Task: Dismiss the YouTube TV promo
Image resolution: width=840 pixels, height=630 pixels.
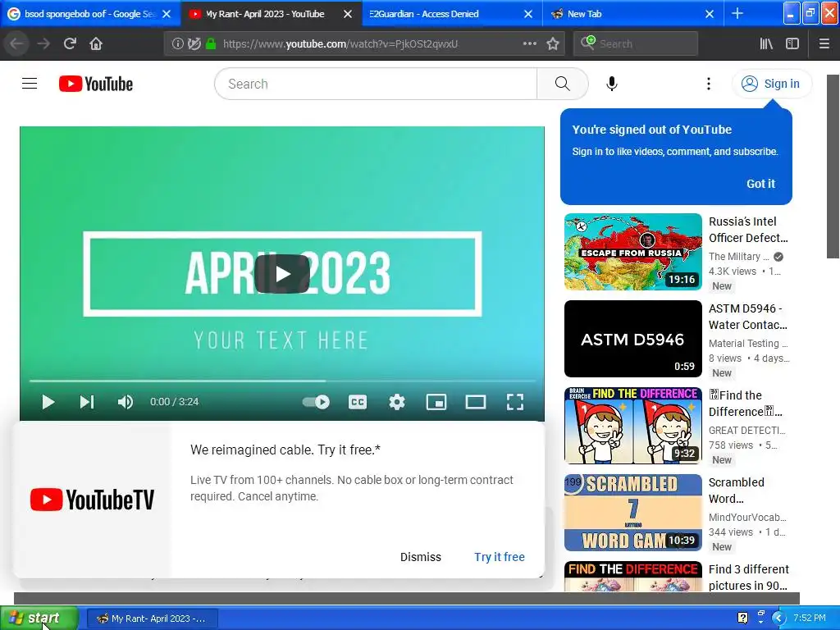Action: point(421,557)
